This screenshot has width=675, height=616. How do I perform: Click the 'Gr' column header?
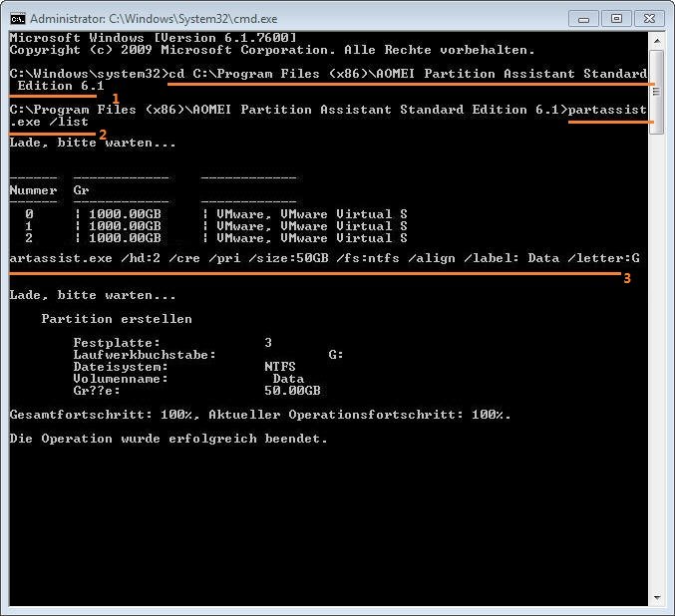click(81, 190)
